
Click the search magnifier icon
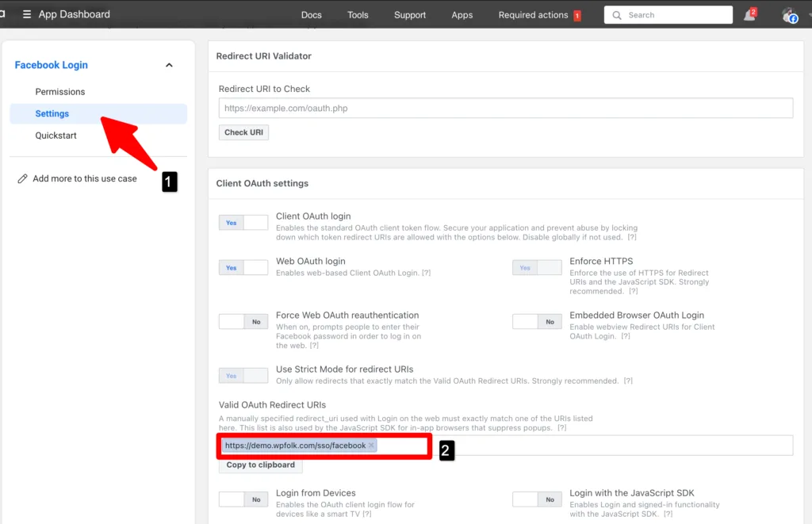[x=616, y=15]
